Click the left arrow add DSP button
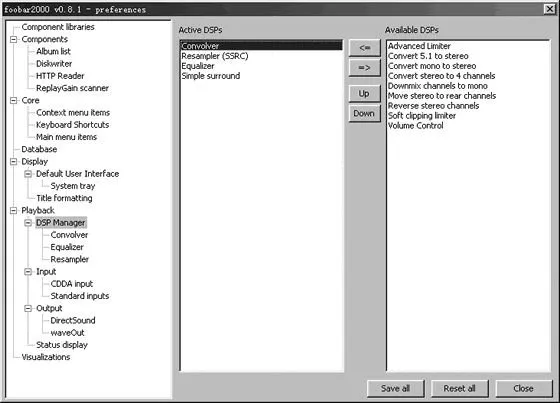This screenshot has width=560, height=403. click(x=364, y=48)
